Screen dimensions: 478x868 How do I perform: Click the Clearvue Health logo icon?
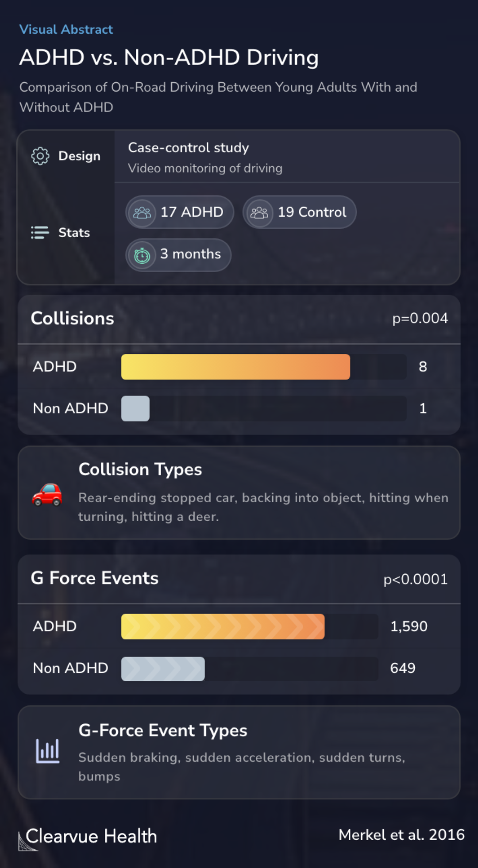pyautogui.click(x=27, y=841)
